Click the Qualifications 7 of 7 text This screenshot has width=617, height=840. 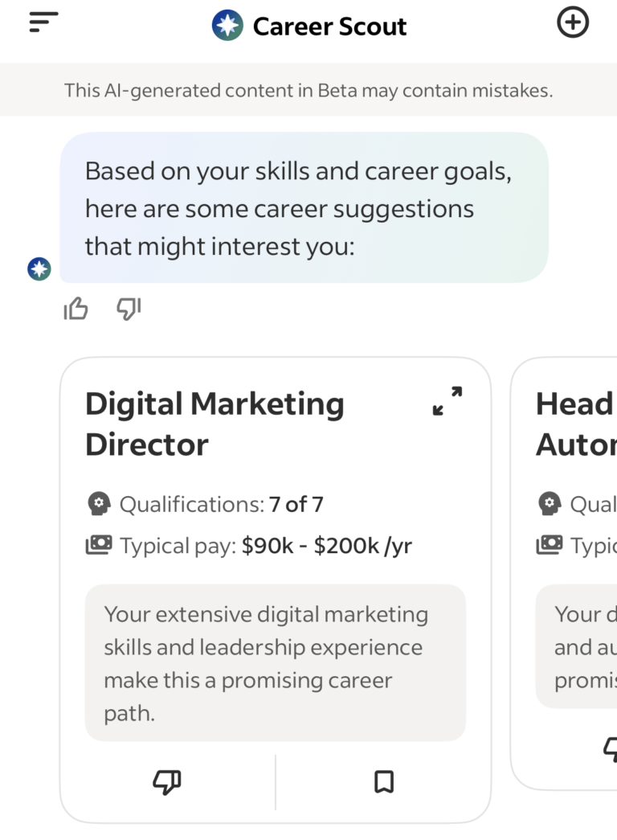221,504
